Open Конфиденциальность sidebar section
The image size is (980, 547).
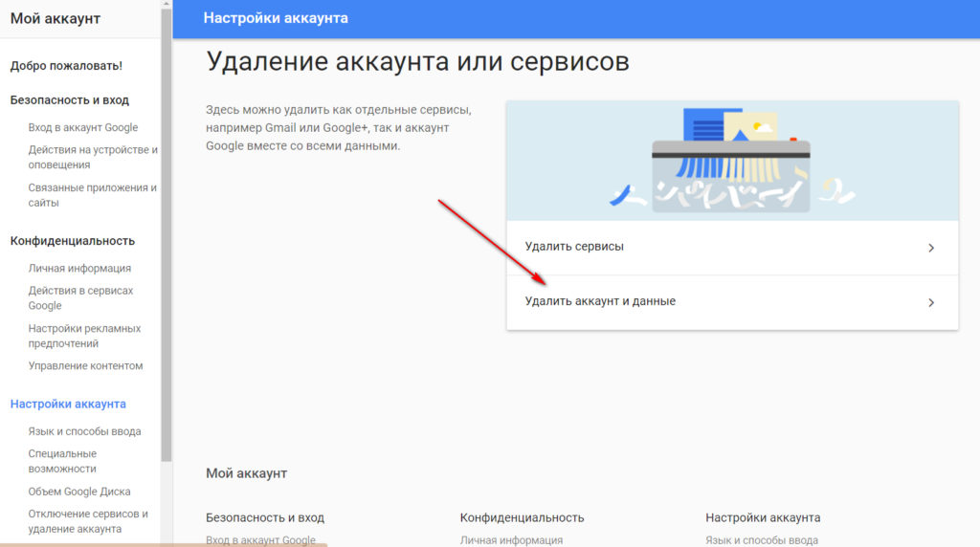tap(73, 241)
